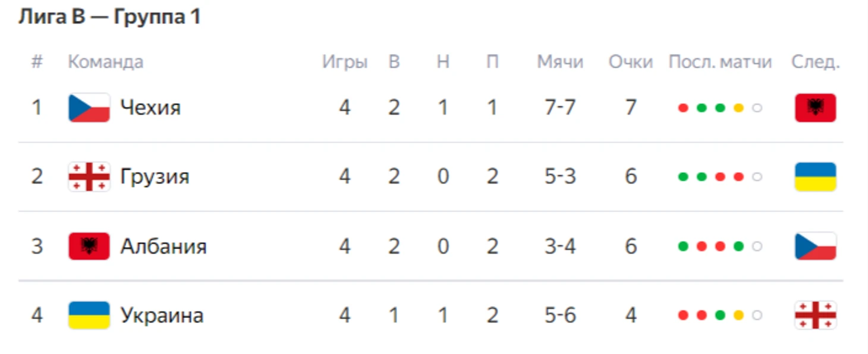Click the Czech flag icon beside Чехия
The image size is (868, 354).
[x=89, y=108]
